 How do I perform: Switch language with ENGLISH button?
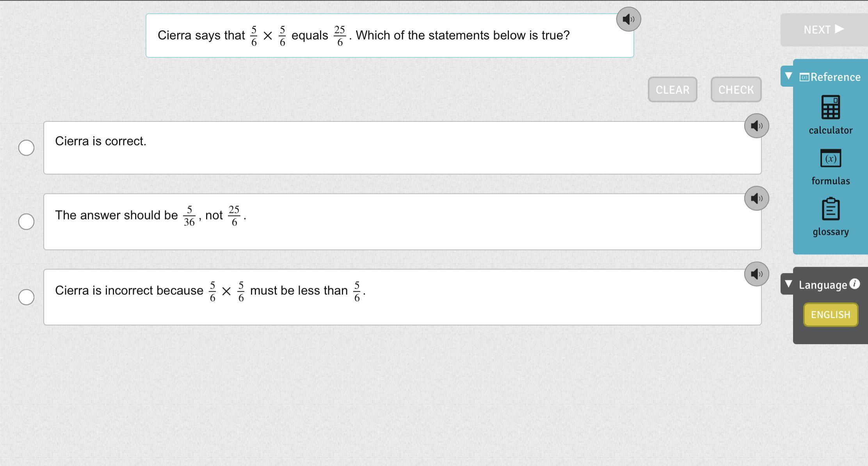[830, 315]
